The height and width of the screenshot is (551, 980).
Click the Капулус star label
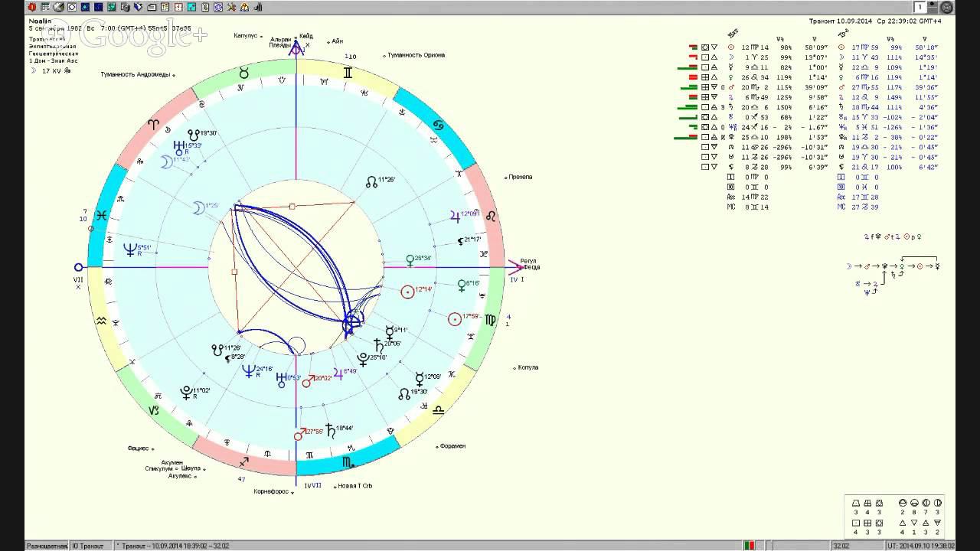click(x=245, y=35)
